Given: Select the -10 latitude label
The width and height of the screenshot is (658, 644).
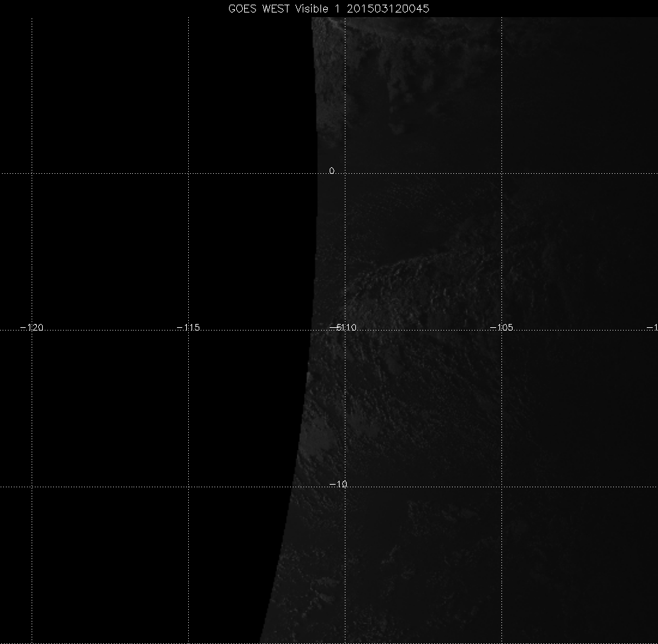Looking at the screenshot, I should tap(338, 485).
